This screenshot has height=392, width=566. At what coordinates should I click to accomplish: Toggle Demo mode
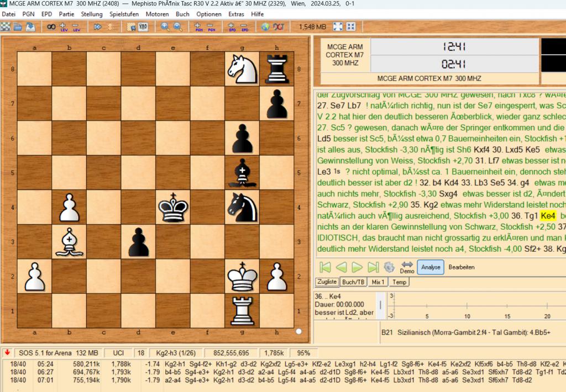tap(407, 267)
